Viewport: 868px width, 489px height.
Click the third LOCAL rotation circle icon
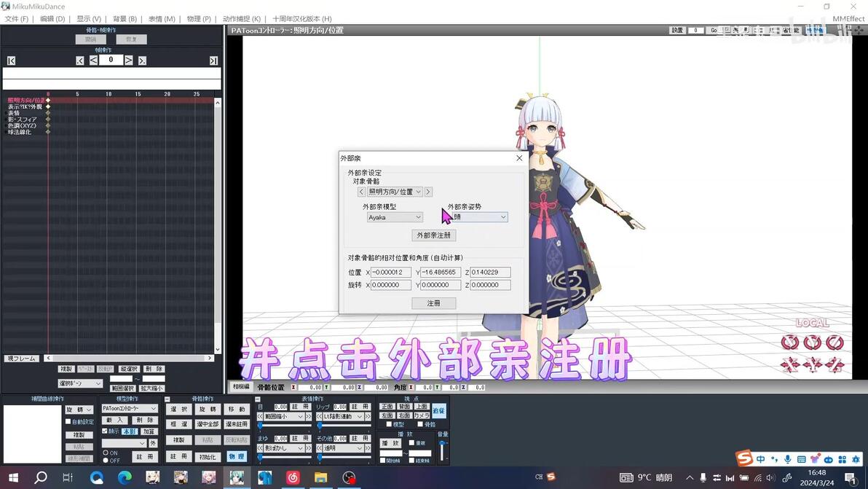pos(835,343)
